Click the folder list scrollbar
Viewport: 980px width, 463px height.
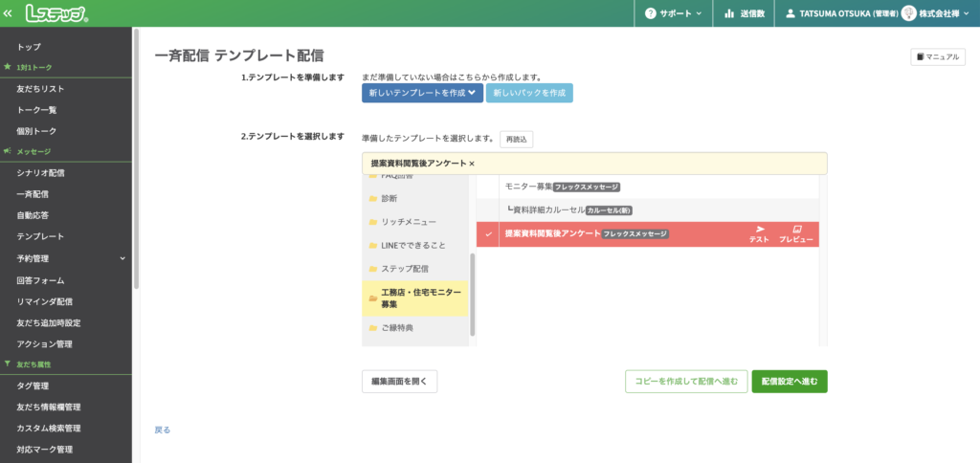pos(473,295)
